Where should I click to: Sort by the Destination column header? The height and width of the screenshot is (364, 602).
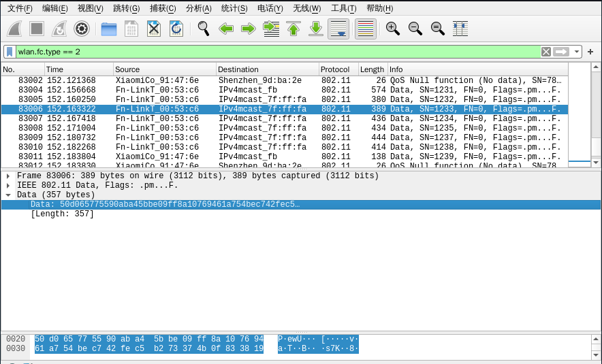coord(268,69)
